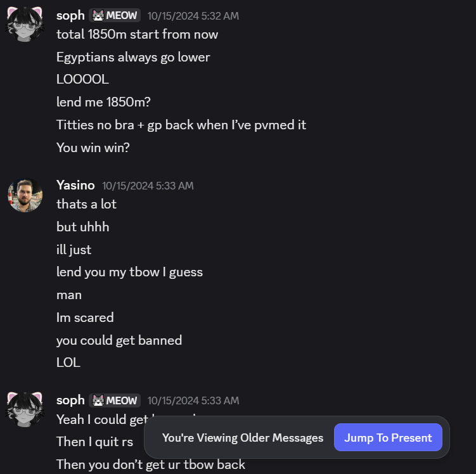Open the Yasino username profile popup
Viewport: 476px width, 474px height.
click(75, 185)
